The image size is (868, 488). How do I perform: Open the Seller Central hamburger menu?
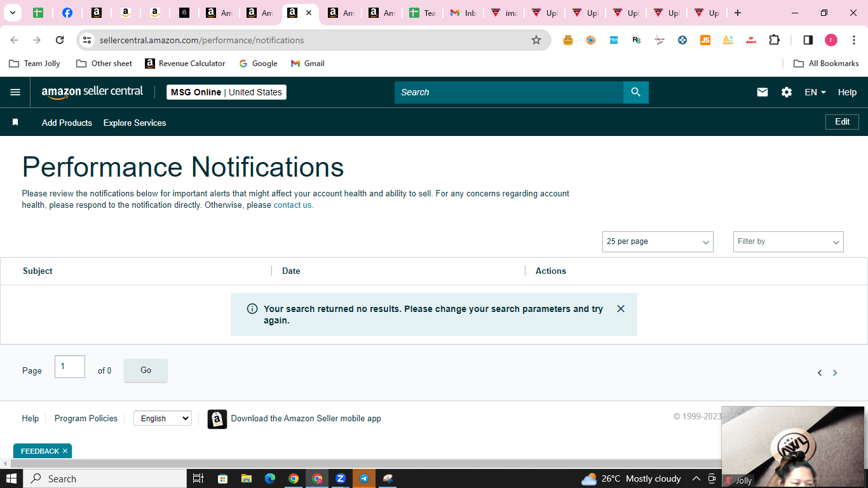click(15, 92)
